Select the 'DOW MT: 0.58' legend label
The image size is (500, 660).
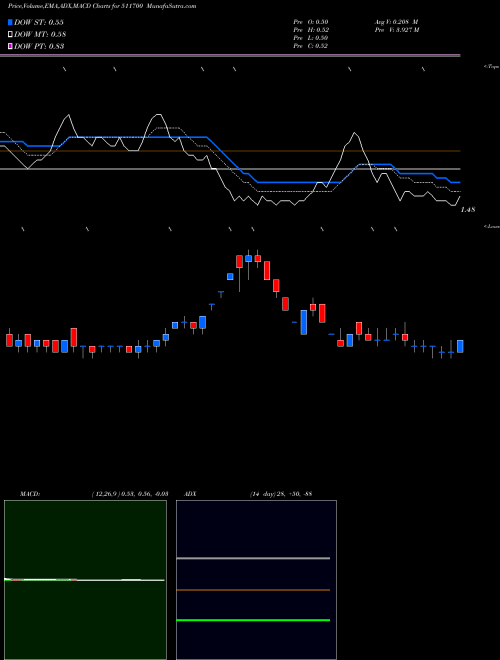(40, 35)
